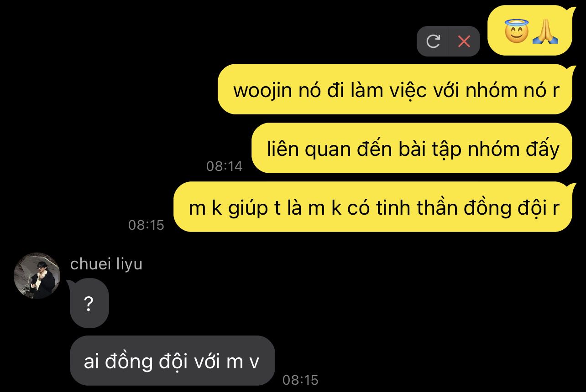Image resolution: width=586 pixels, height=392 pixels.
Task: Click the 08:15 timestamp beside the yellow message
Action: [146, 225]
